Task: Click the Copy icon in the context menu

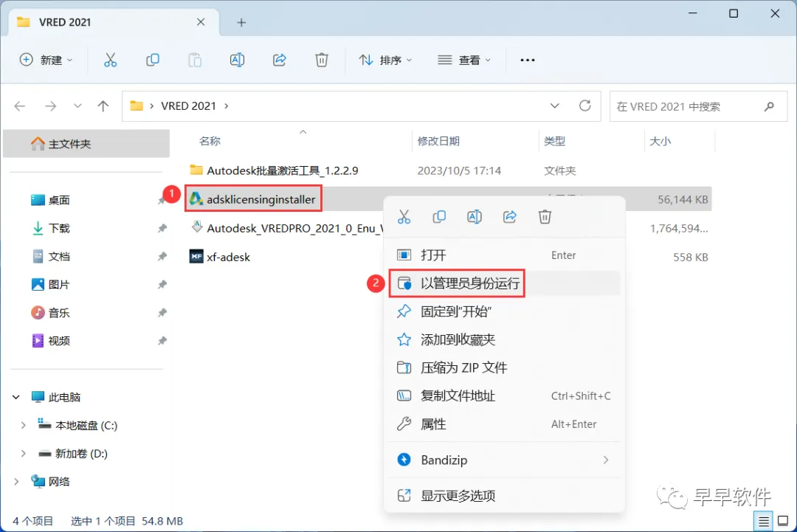Action: (x=439, y=217)
